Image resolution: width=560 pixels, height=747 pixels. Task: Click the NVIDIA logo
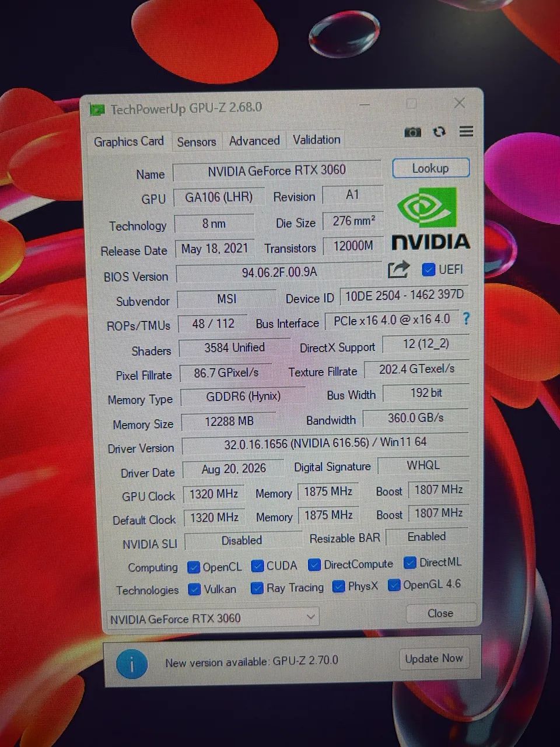(430, 218)
